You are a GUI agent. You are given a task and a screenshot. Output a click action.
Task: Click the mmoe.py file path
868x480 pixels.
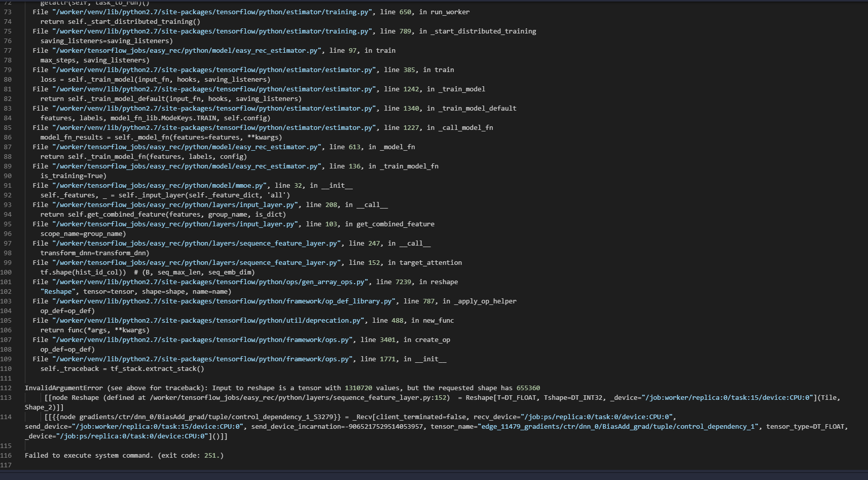coord(160,185)
